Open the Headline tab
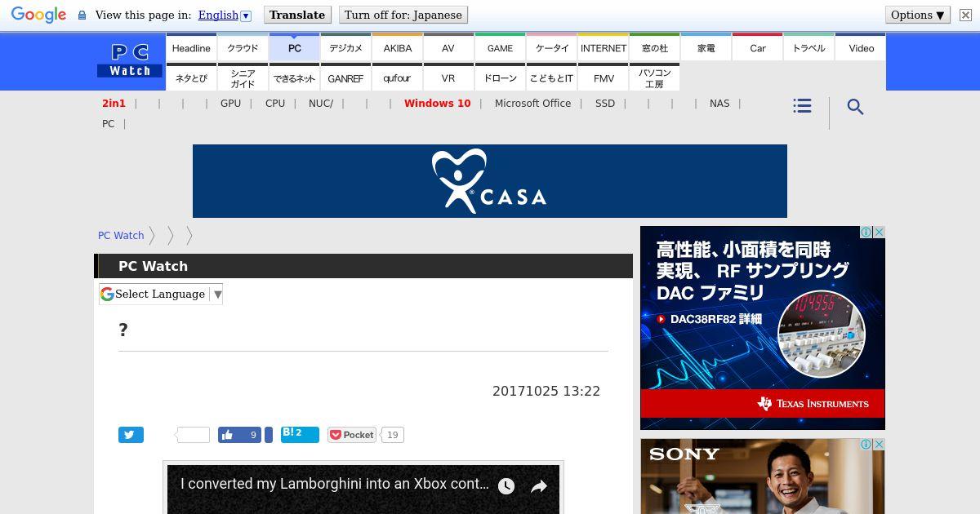The image size is (980, 514). [191, 48]
